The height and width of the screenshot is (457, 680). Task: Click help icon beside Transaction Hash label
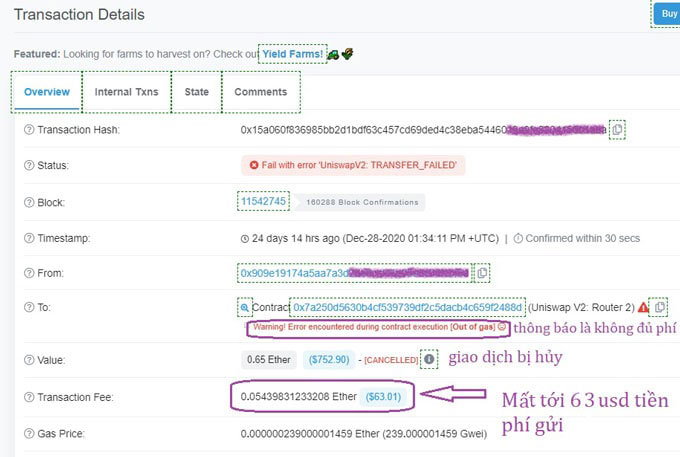pyautogui.click(x=29, y=130)
